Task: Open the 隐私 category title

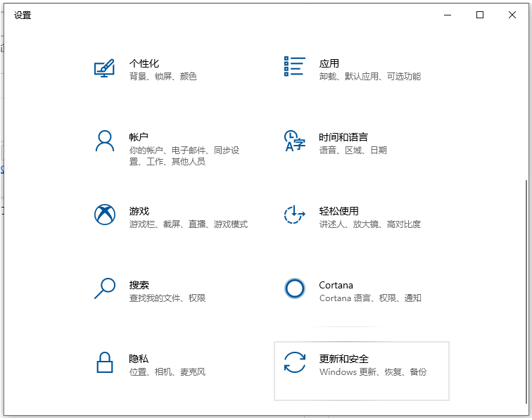Action: click(139, 359)
